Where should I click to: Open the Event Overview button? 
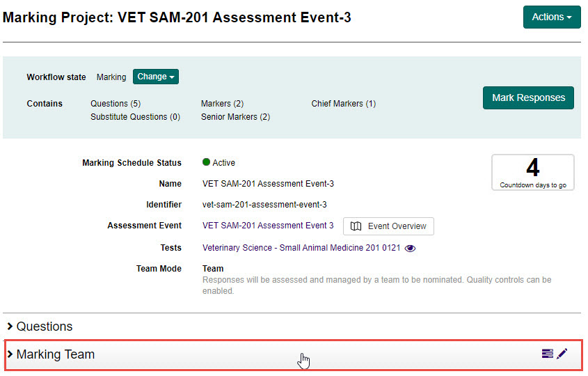(x=388, y=226)
